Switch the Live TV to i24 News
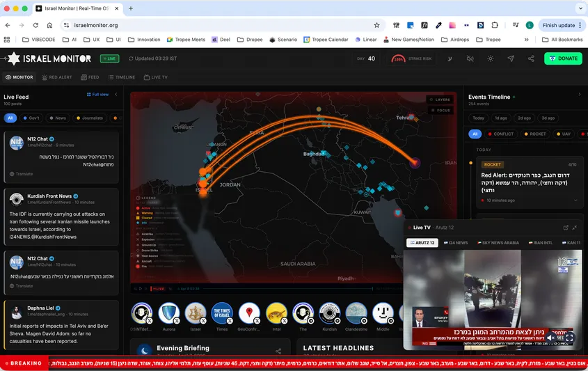The height and width of the screenshot is (371, 588). point(456,243)
